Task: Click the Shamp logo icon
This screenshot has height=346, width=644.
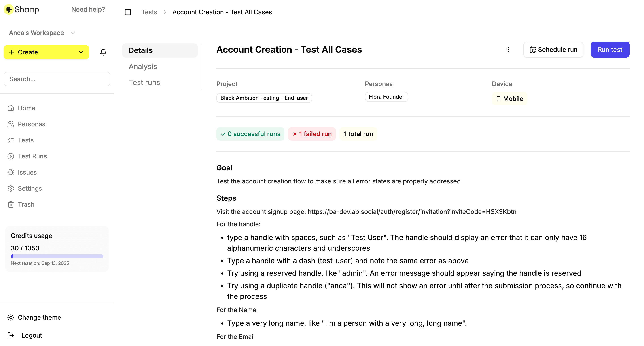Action: click(x=9, y=9)
